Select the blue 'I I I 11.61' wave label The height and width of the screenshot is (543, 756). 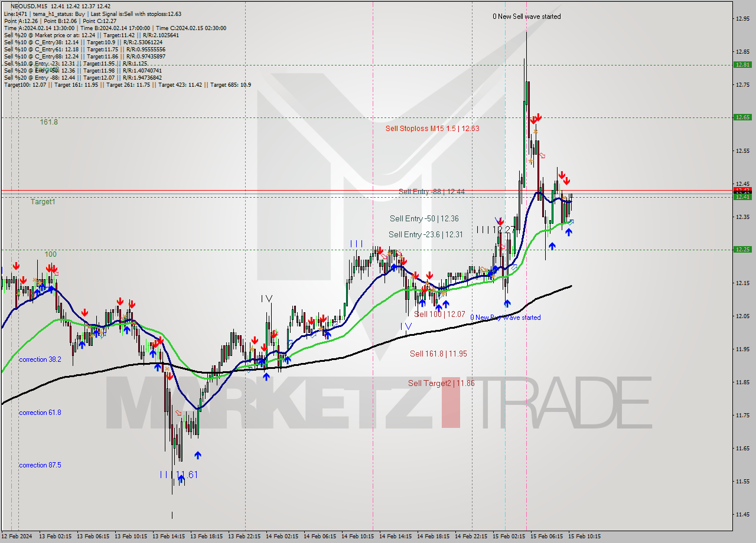pyautogui.click(x=178, y=474)
